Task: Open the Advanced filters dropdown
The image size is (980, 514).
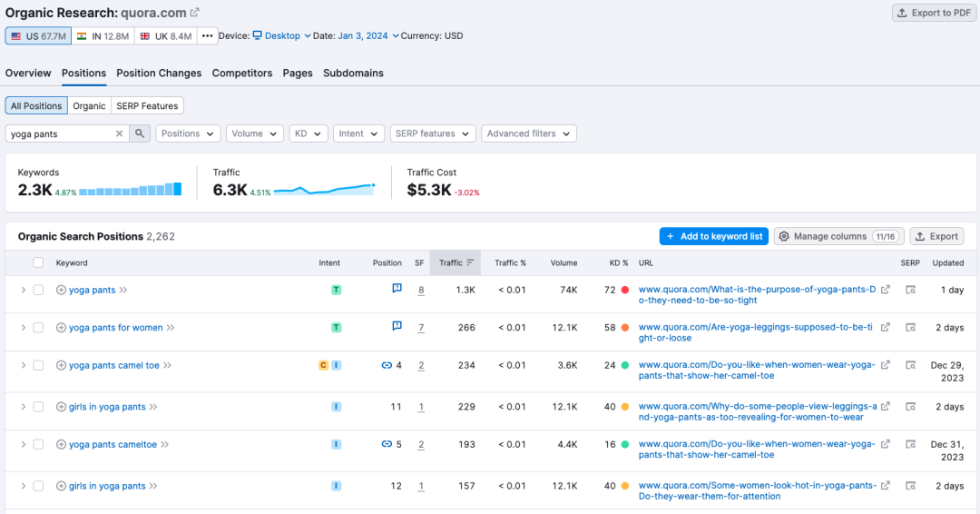Action: (x=529, y=133)
